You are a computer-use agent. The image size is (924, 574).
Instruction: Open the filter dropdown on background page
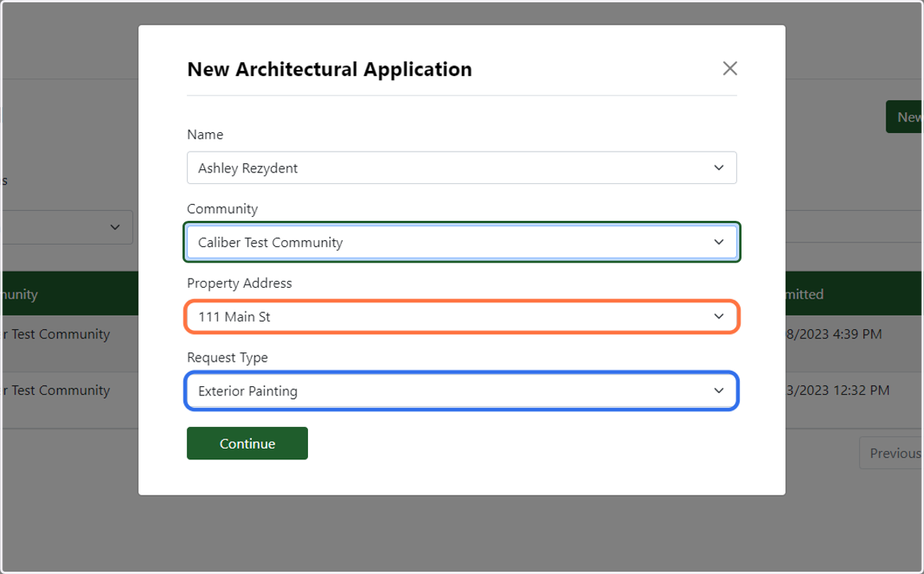click(66, 227)
